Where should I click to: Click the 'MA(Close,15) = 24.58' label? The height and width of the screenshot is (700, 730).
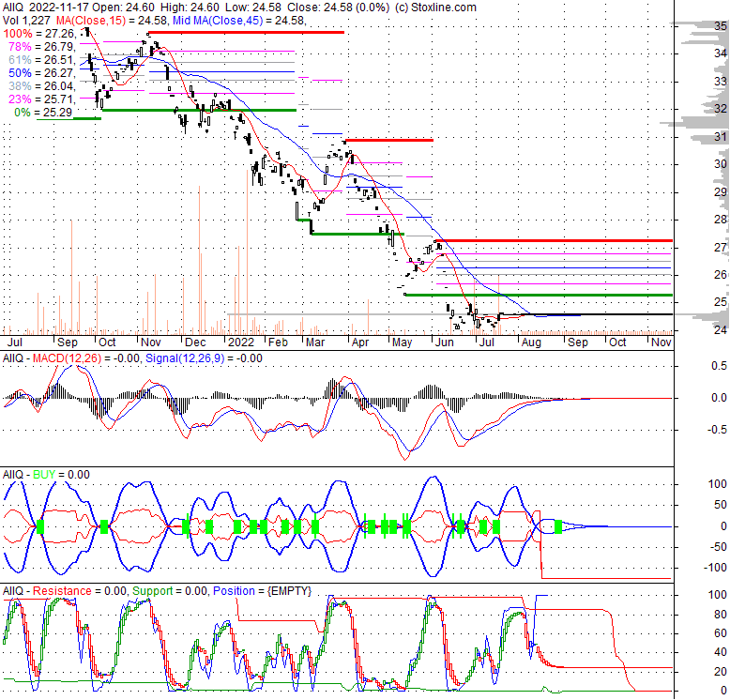click(110, 21)
